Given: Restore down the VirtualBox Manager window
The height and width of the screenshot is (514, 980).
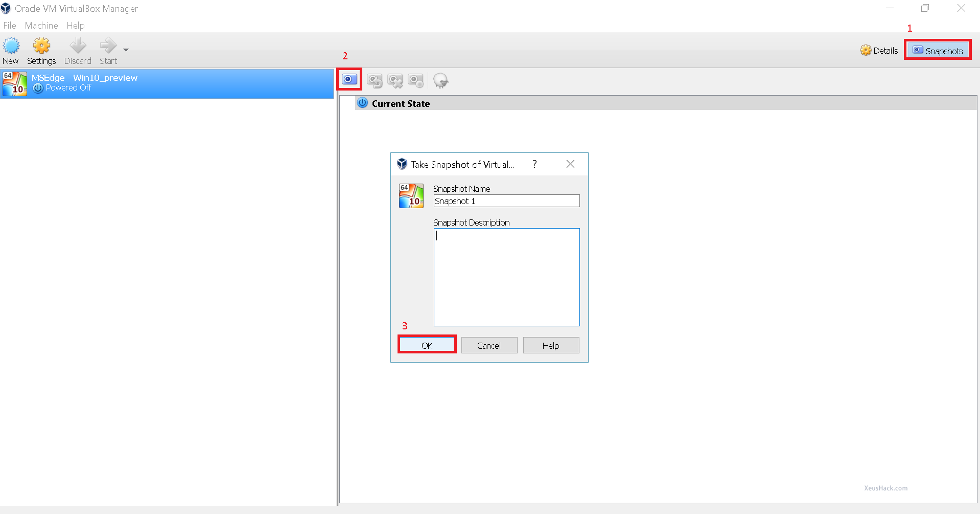Looking at the screenshot, I should click(x=925, y=8).
